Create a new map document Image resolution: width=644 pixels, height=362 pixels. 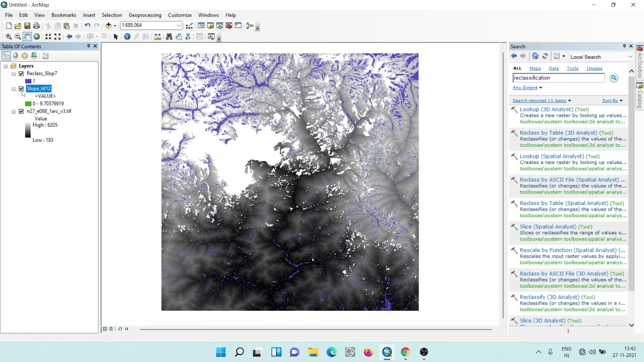9,26
